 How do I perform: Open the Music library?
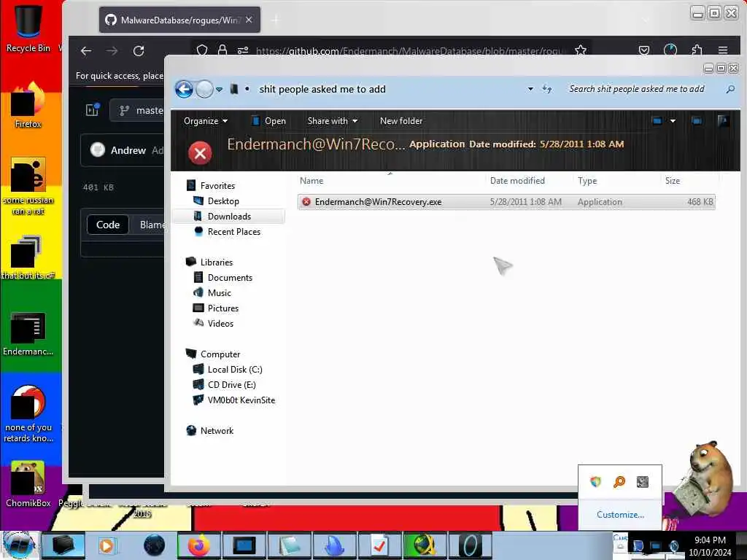click(x=219, y=293)
